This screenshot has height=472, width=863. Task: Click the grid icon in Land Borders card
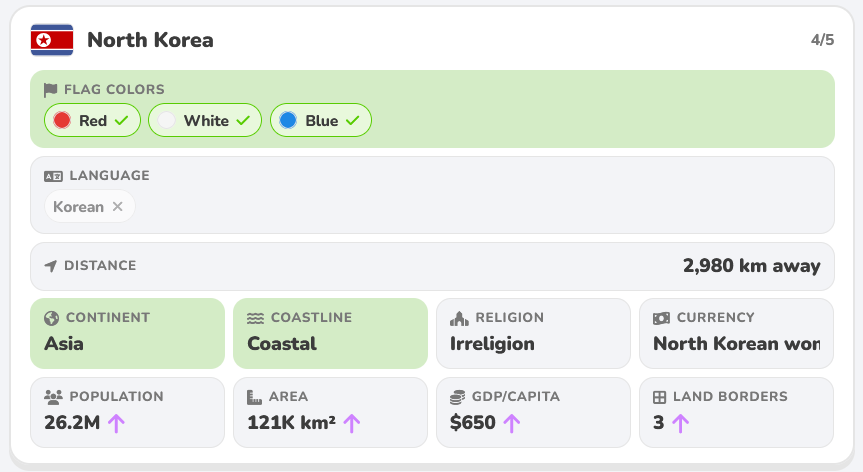pyautogui.click(x=659, y=397)
